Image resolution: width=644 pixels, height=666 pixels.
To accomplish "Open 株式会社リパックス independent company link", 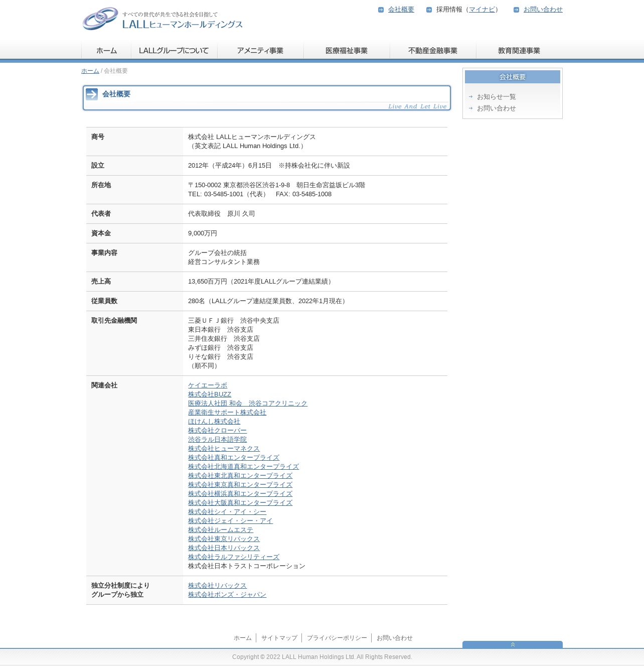I will (x=218, y=586).
